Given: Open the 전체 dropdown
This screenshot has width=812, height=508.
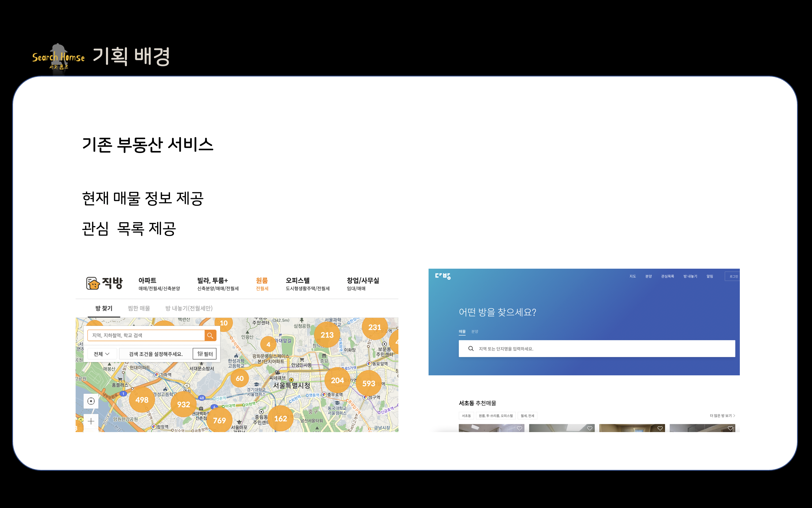Looking at the screenshot, I should pyautogui.click(x=102, y=354).
